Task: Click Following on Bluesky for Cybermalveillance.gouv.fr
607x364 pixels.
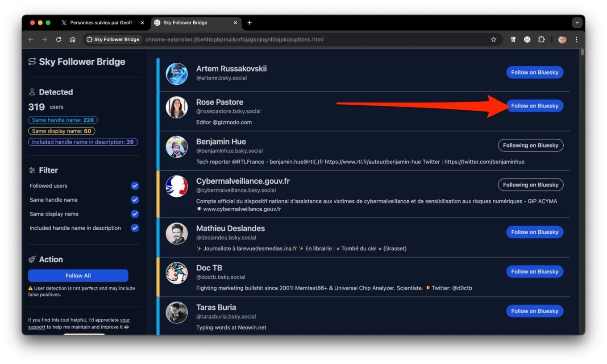Action: [x=531, y=185]
